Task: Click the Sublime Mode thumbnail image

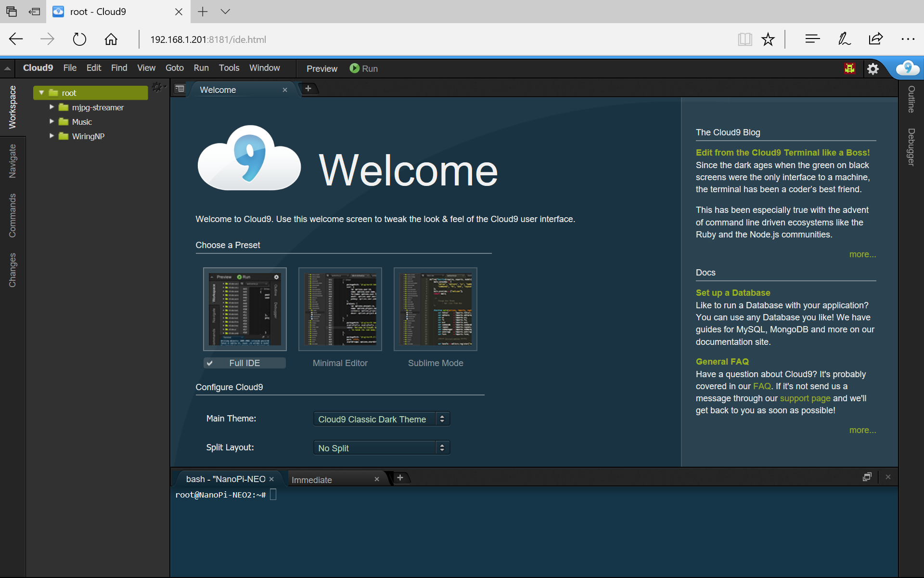Action: (436, 309)
